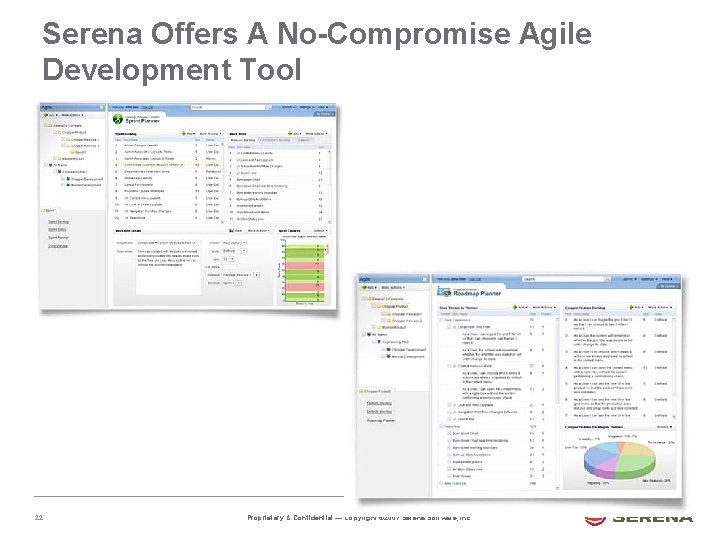720x540 pixels.
Task: Collapse All Teams node in Sprint Planner tree
Action: coord(45,165)
